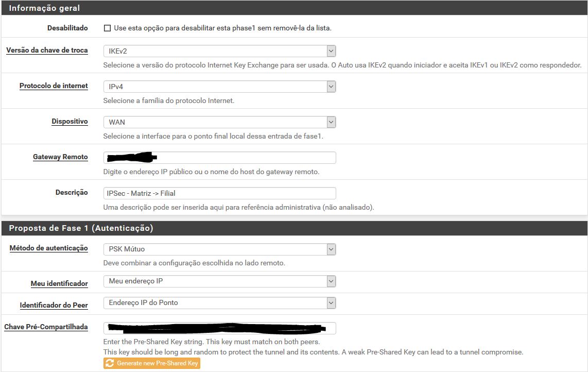The height and width of the screenshot is (372, 588).
Task: Open the Meu endereço IP dropdown
Action: coord(219,281)
